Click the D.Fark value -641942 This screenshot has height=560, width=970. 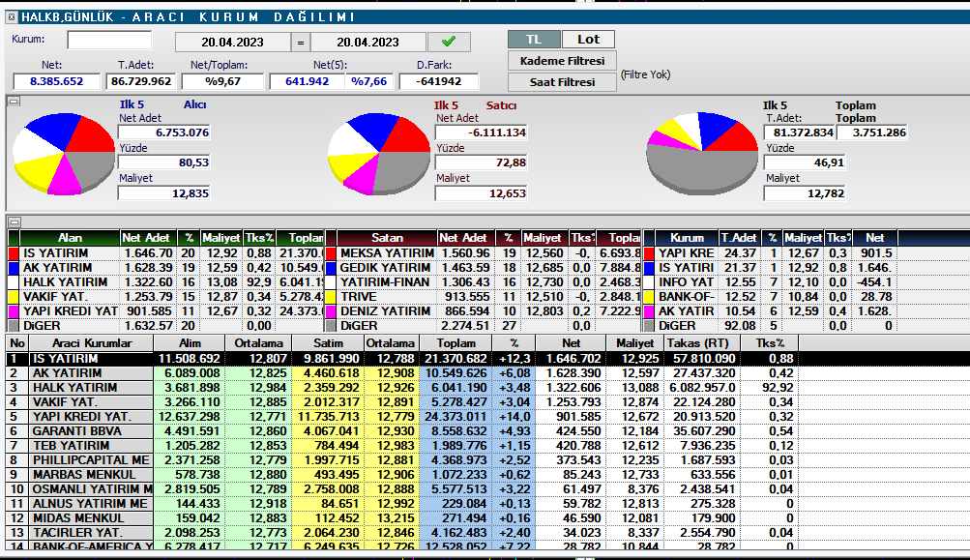[439, 81]
